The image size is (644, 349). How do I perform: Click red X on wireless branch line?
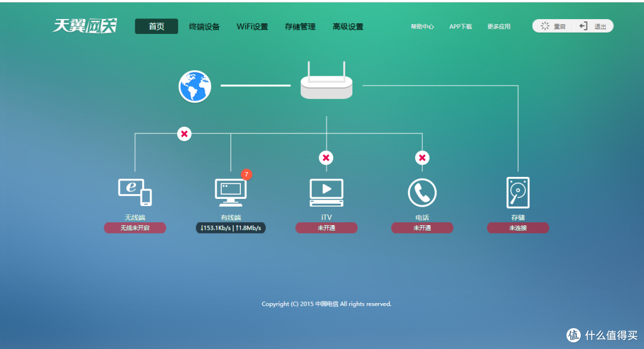pos(184,133)
